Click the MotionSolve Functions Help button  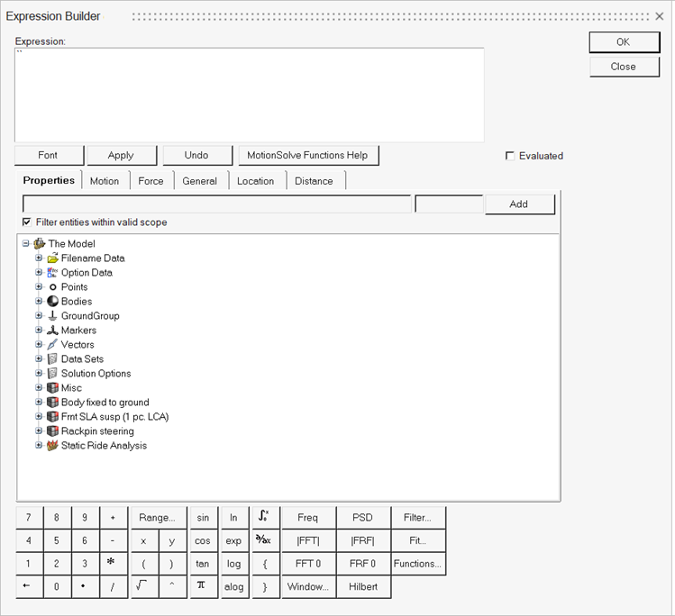(x=307, y=155)
